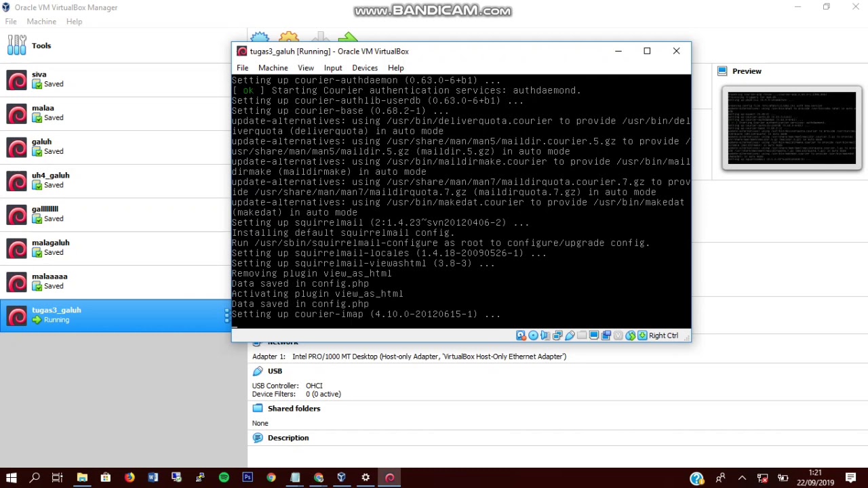Click inside the VM terminal console output
Screen dimensions: 868x488
(461, 201)
